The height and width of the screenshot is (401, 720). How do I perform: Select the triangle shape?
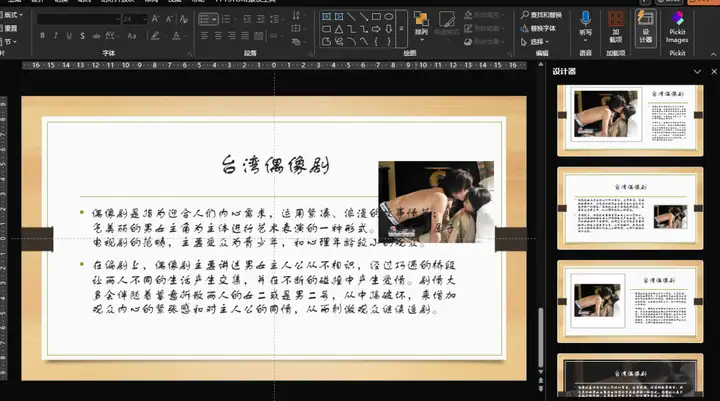(339, 29)
